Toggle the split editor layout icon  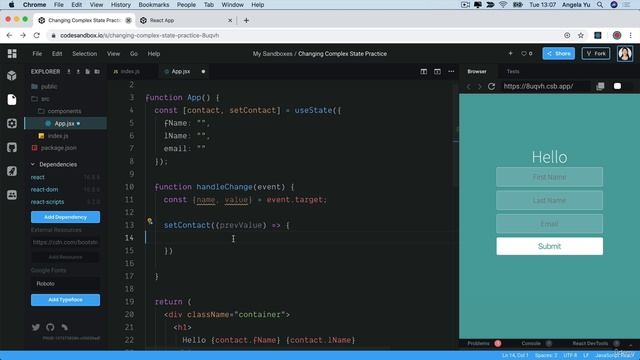[424, 71]
